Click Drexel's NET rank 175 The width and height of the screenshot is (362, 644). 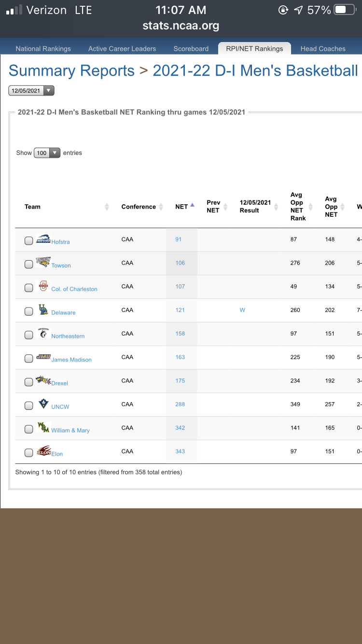(x=180, y=381)
